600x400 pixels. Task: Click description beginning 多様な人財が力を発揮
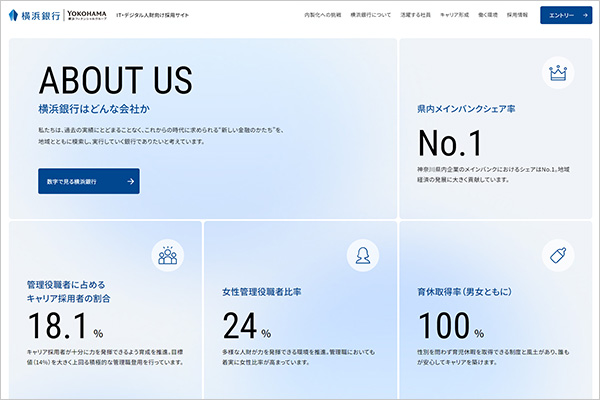298,357
